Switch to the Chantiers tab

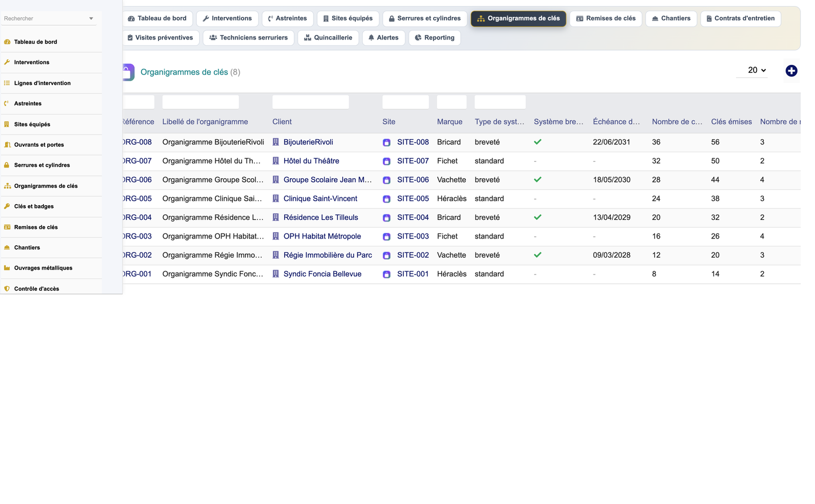(x=671, y=19)
